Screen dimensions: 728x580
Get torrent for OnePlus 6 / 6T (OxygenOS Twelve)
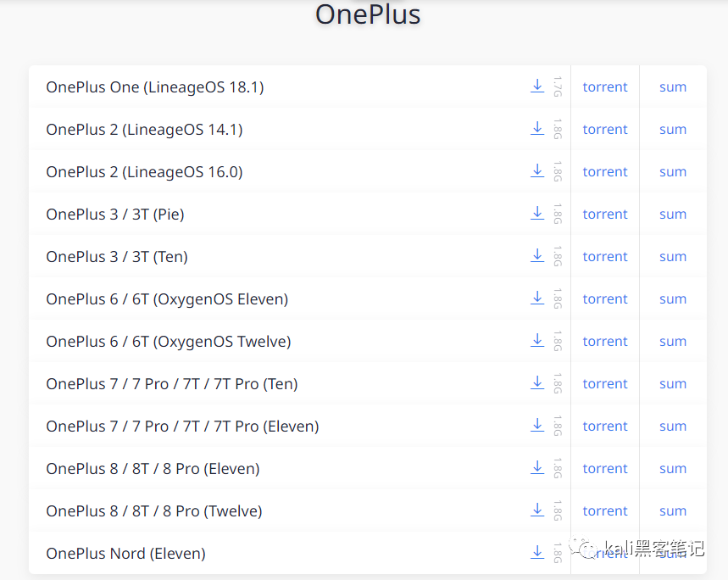(x=605, y=342)
